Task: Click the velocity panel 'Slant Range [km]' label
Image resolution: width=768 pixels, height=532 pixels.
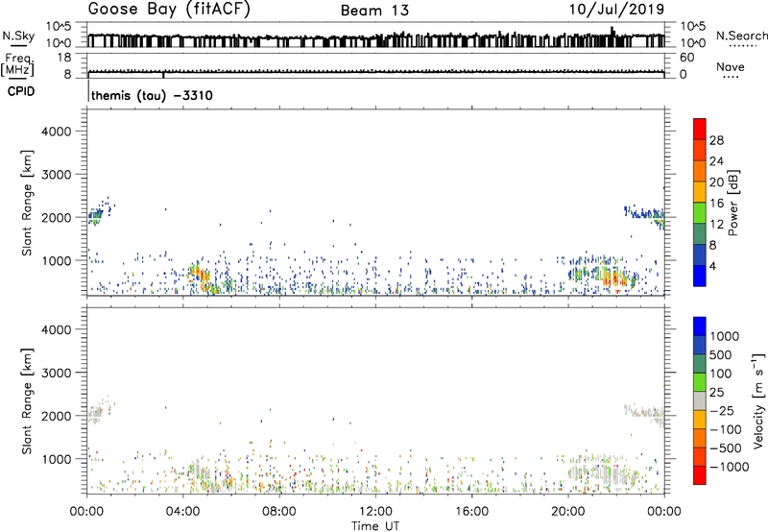Action: (x=27, y=400)
